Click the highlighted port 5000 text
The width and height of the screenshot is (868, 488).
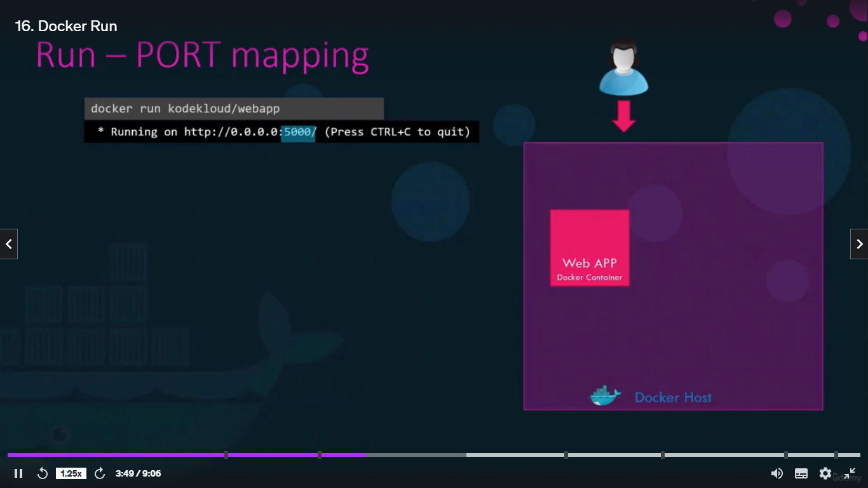[298, 132]
